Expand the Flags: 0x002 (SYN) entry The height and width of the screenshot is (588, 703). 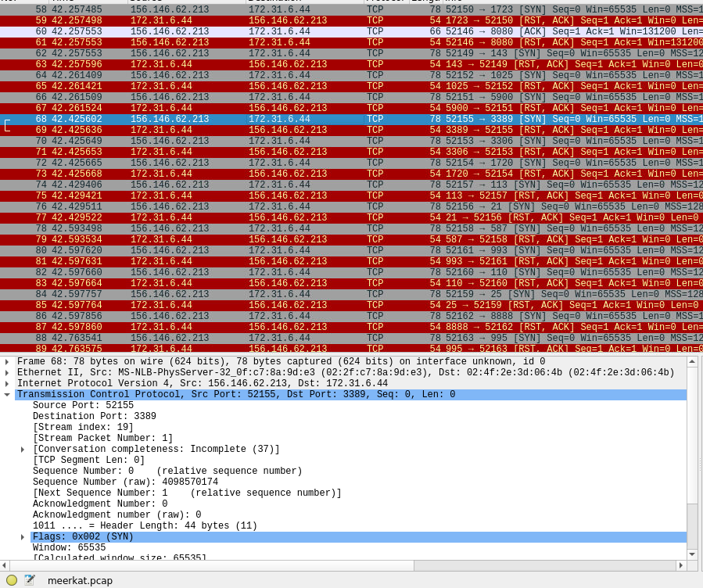point(23,537)
